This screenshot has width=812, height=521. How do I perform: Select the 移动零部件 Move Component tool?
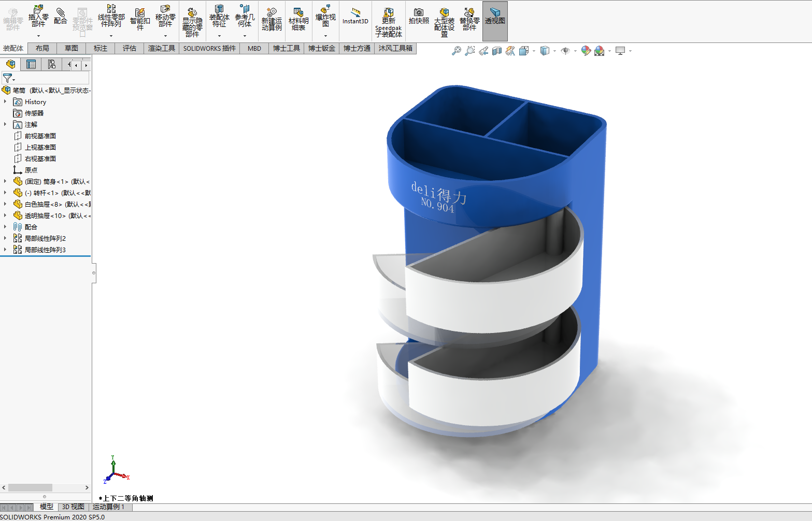point(165,17)
